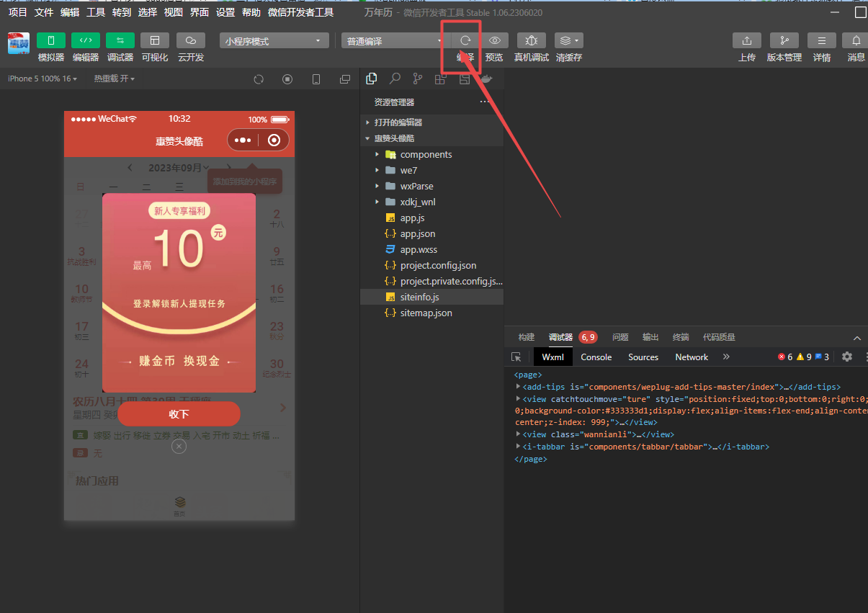Expand the wannianli view node

click(519, 434)
